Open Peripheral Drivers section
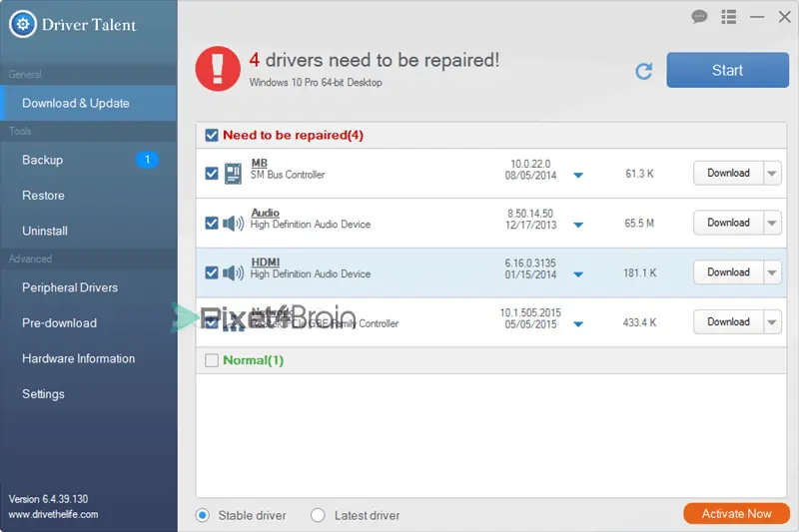The image size is (799, 532). pos(88,287)
